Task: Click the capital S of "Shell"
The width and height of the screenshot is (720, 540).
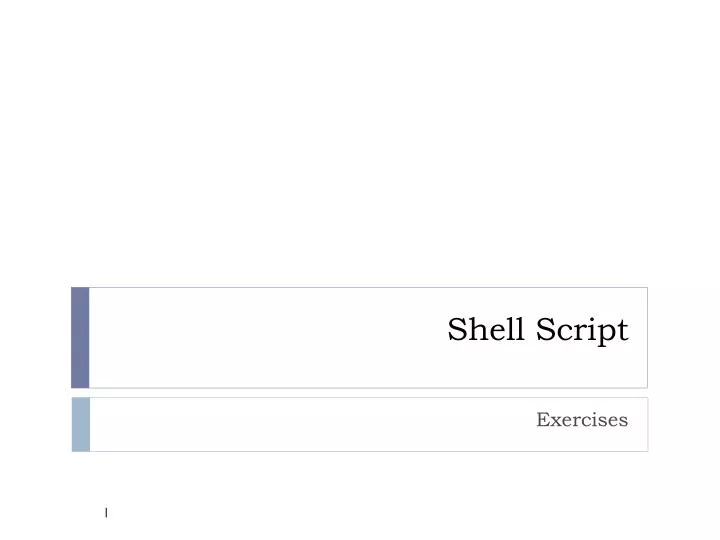Action: [x=459, y=329]
